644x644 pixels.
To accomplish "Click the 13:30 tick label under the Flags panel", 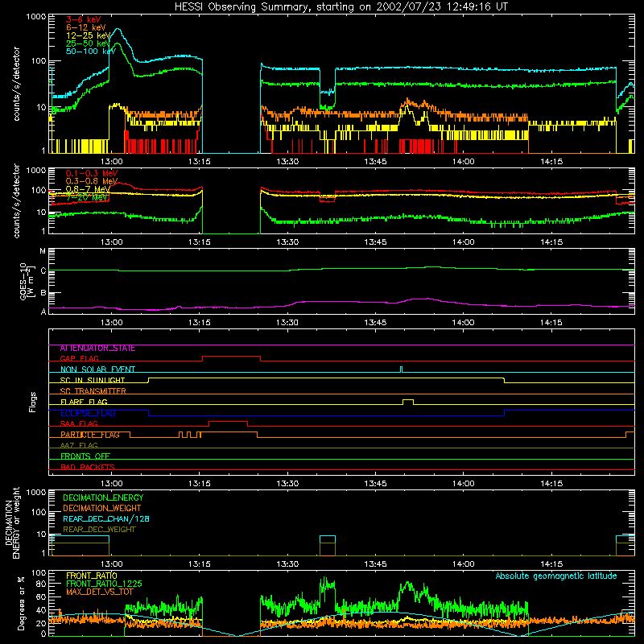I will [x=287, y=484].
